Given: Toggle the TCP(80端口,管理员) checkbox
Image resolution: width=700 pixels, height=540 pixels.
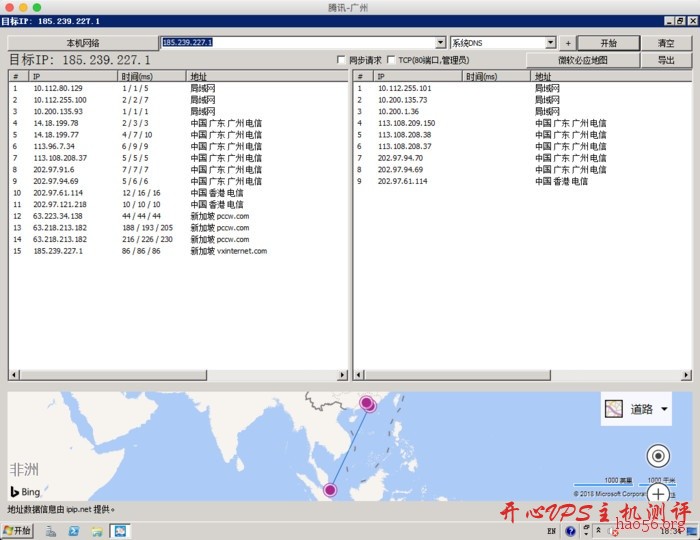Looking at the screenshot, I should pos(391,60).
